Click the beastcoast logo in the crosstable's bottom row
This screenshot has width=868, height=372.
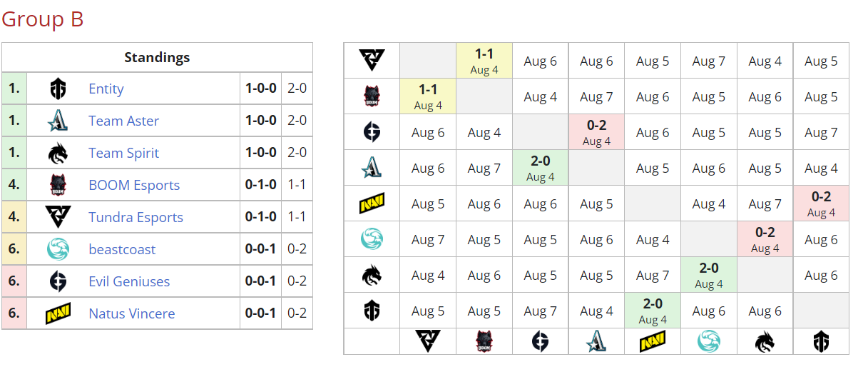click(708, 342)
